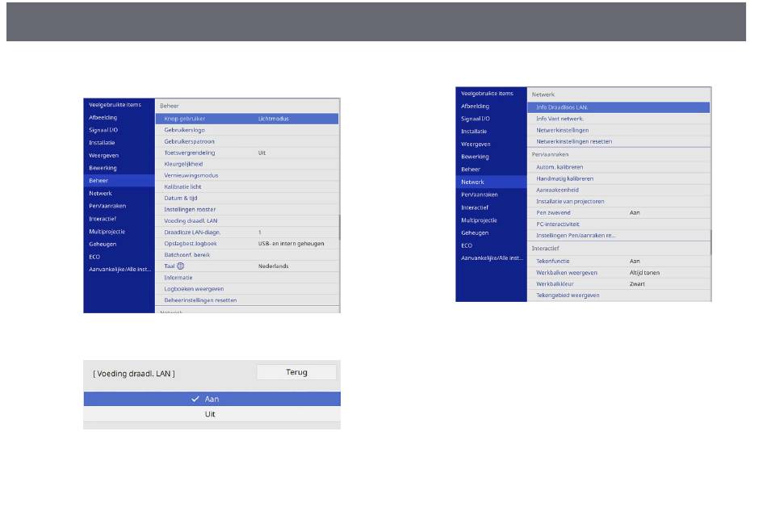This screenshot has width=767, height=532.
Task: Choose Netwerkinstellingen resetten
Action: 618,141
